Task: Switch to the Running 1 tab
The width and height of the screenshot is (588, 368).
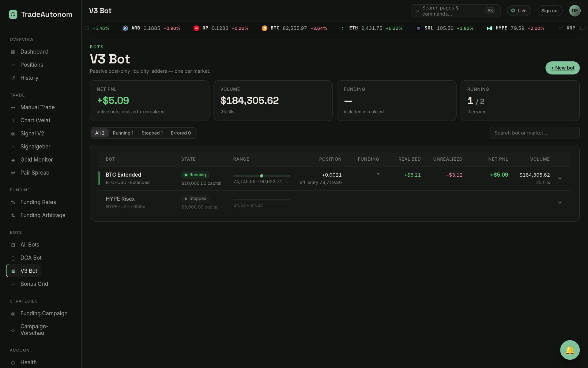Action: (x=123, y=133)
